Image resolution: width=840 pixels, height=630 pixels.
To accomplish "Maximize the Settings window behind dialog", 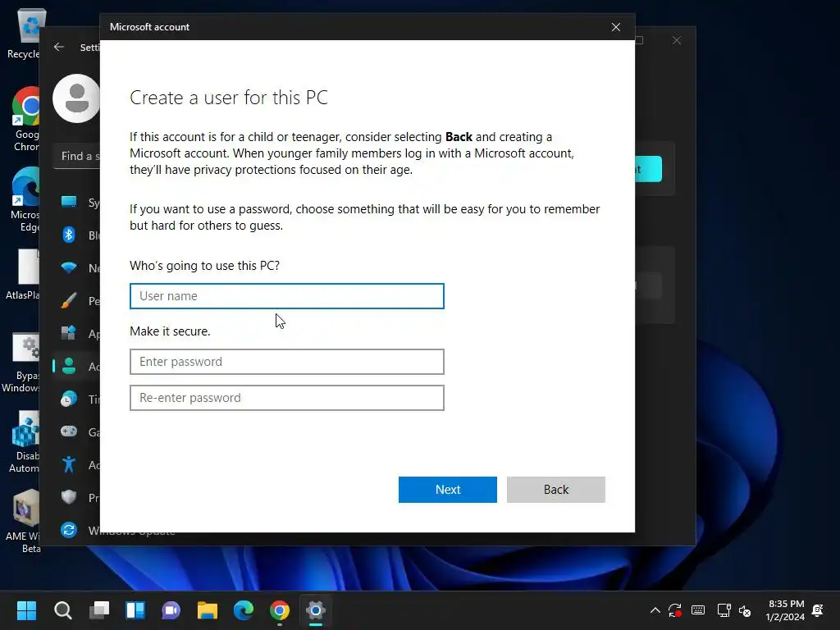I will 640,41.
